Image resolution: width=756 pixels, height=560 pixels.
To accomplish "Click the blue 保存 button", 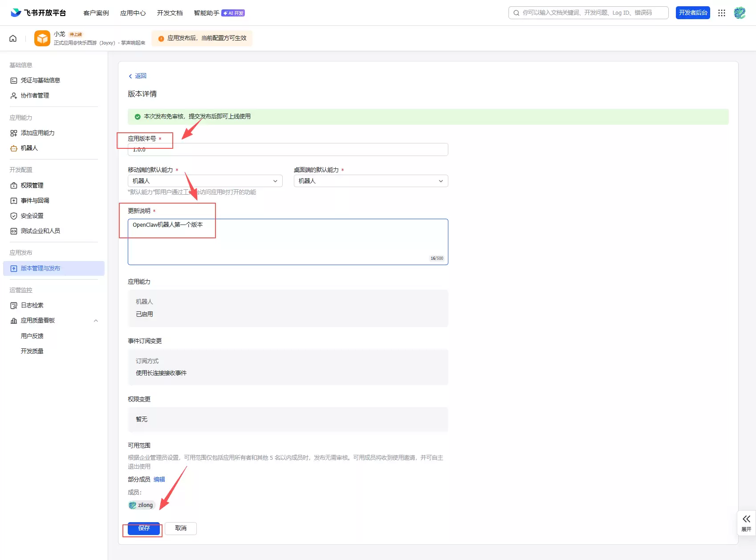I will [143, 528].
